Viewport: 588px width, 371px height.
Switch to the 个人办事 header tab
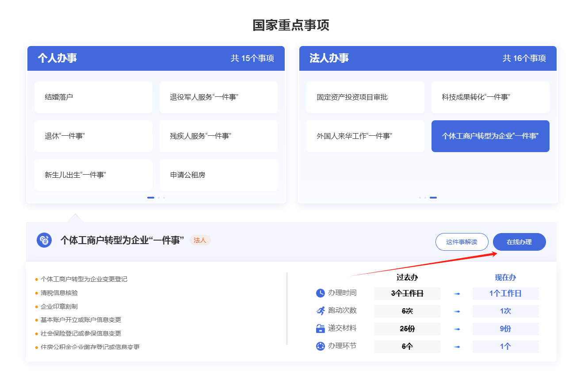pyautogui.click(x=57, y=58)
